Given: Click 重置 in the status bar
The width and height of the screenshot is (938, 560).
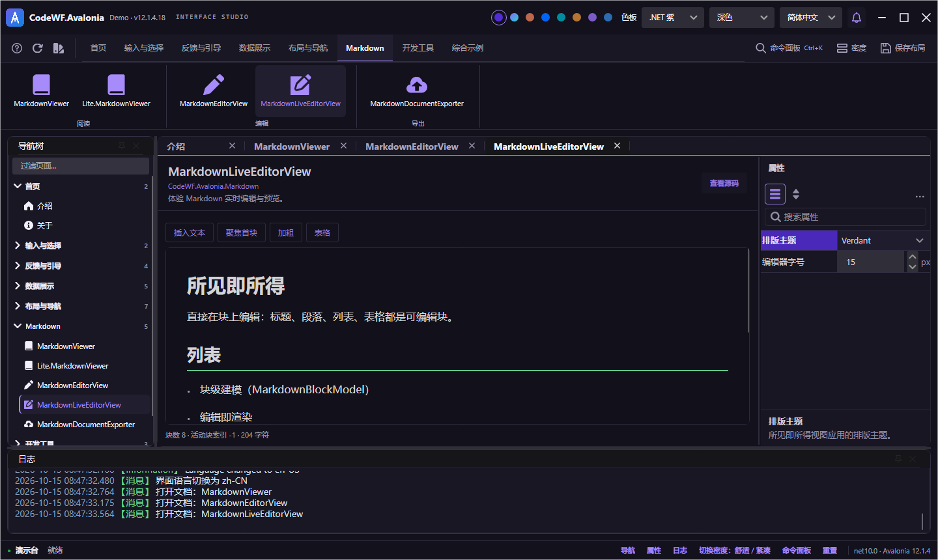Looking at the screenshot, I should (x=830, y=551).
